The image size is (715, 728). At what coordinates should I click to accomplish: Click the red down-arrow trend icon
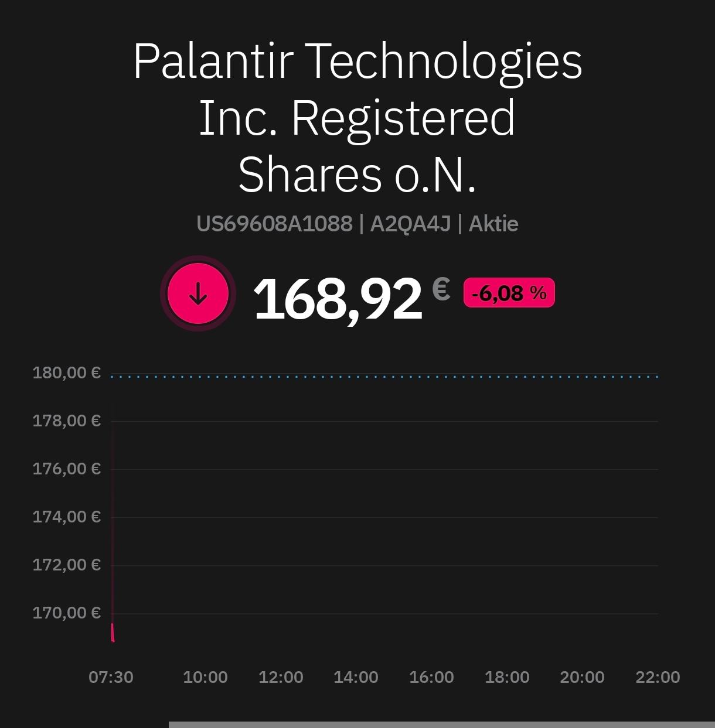tap(198, 293)
